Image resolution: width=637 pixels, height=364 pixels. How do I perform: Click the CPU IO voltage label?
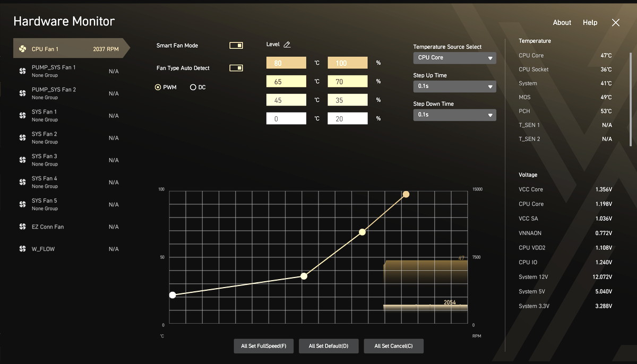pos(528,263)
